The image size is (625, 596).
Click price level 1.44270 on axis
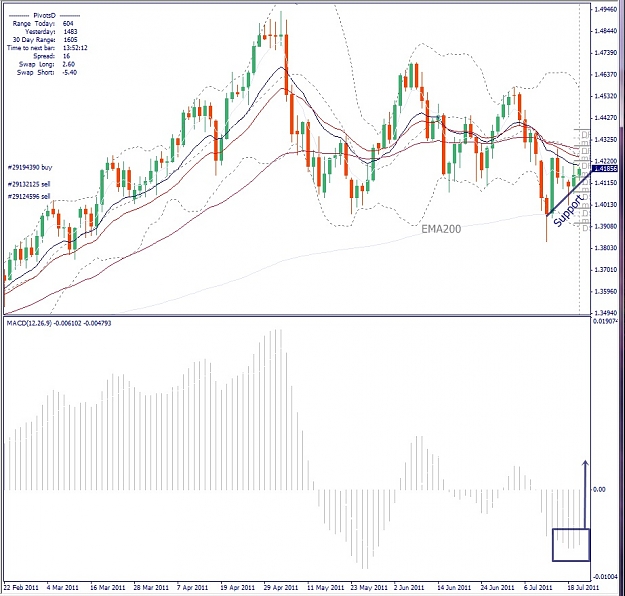tap(605, 118)
